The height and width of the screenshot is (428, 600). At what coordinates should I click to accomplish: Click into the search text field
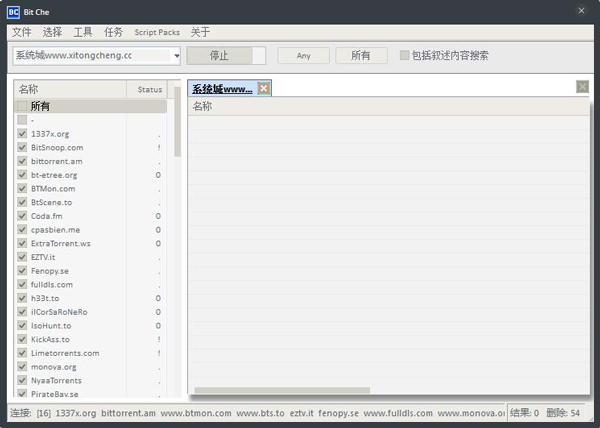click(92, 56)
